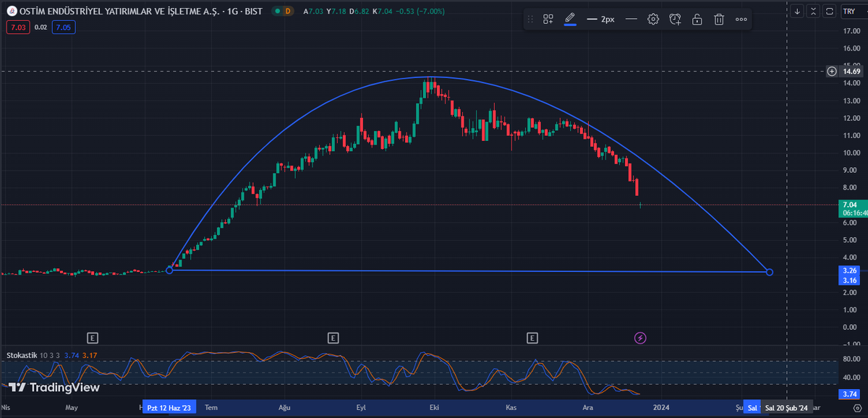Click the 14.69 crosshair price label
The height and width of the screenshot is (418, 868).
tap(852, 71)
